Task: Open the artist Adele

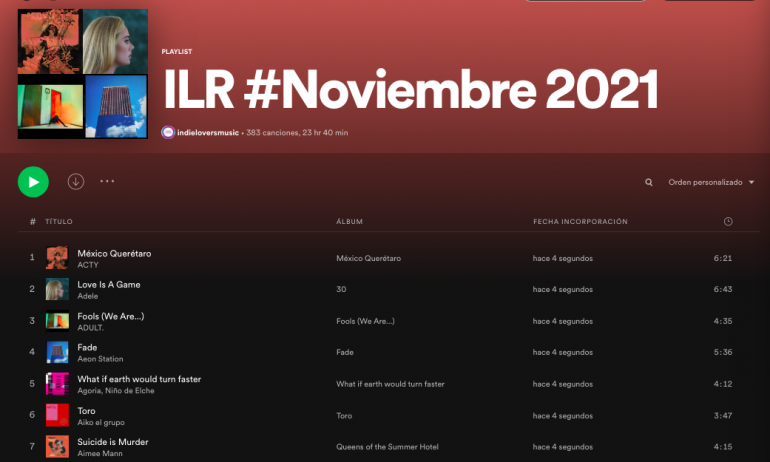Action: (87, 296)
